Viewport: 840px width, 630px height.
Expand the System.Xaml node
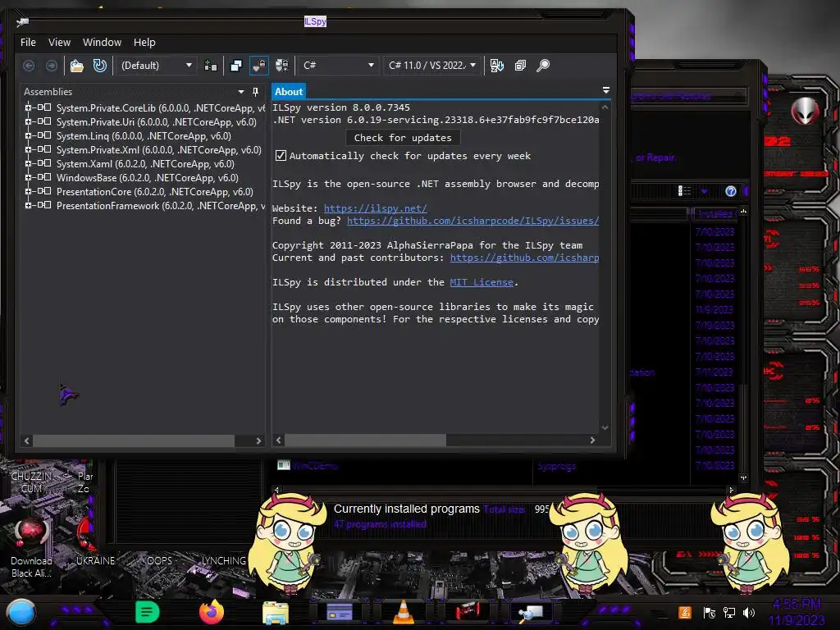[x=28, y=163]
